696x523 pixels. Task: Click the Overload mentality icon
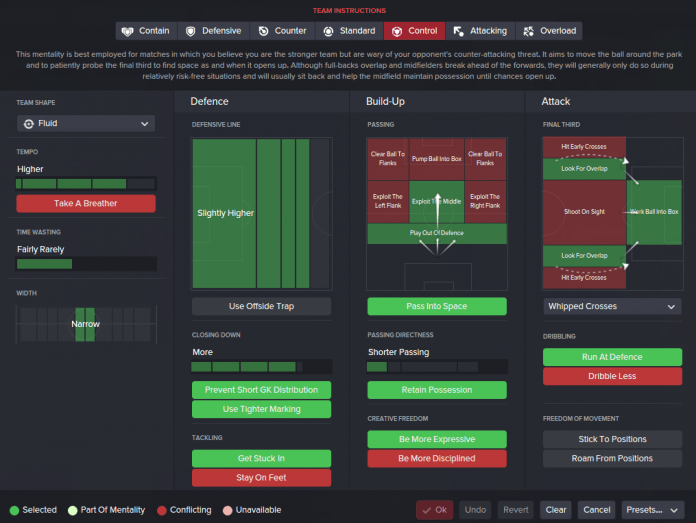click(528, 31)
